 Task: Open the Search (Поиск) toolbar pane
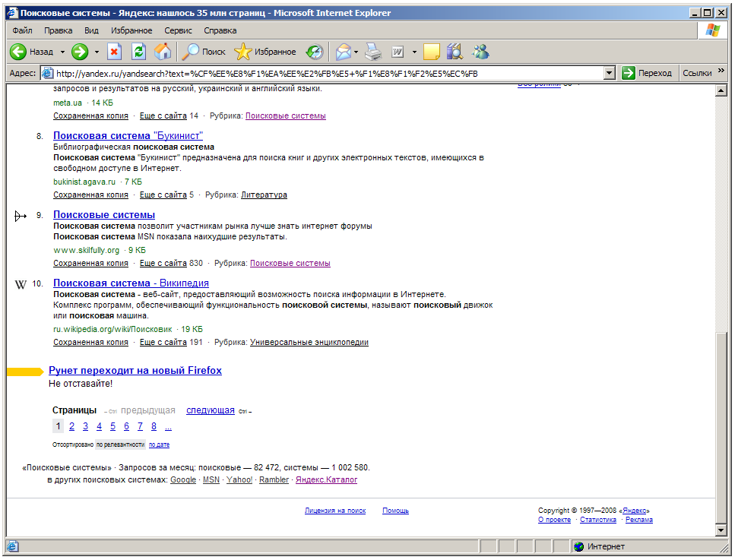point(204,52)
